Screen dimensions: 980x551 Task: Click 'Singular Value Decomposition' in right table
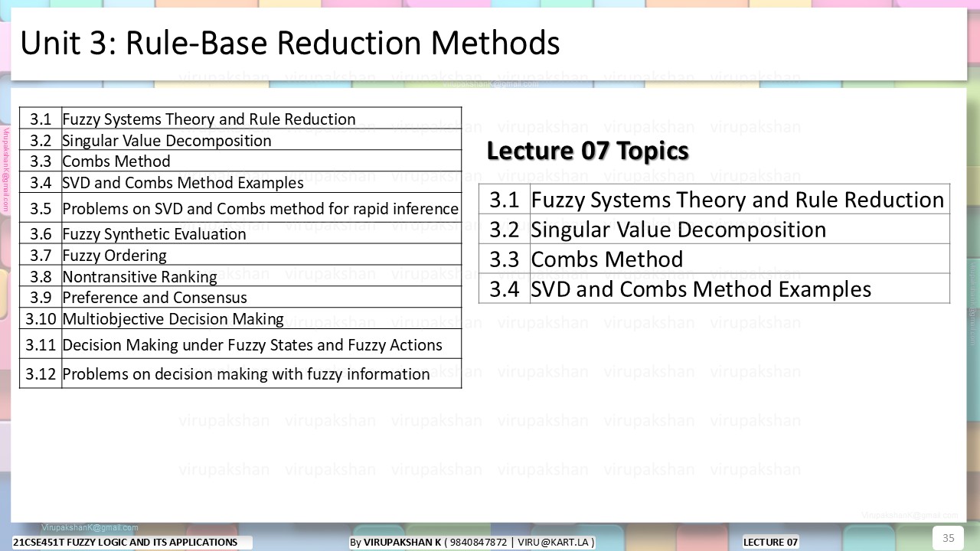[678, 230]
